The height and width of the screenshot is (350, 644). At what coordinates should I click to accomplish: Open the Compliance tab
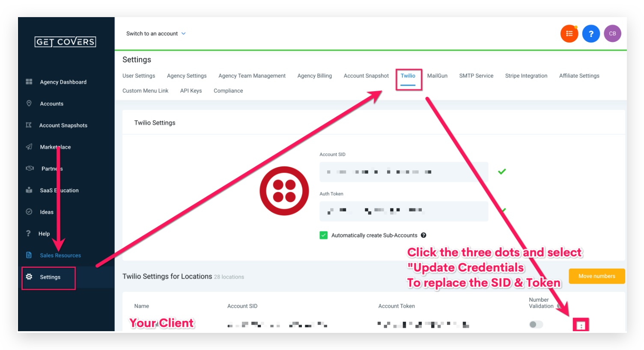(x=228, y=91)
